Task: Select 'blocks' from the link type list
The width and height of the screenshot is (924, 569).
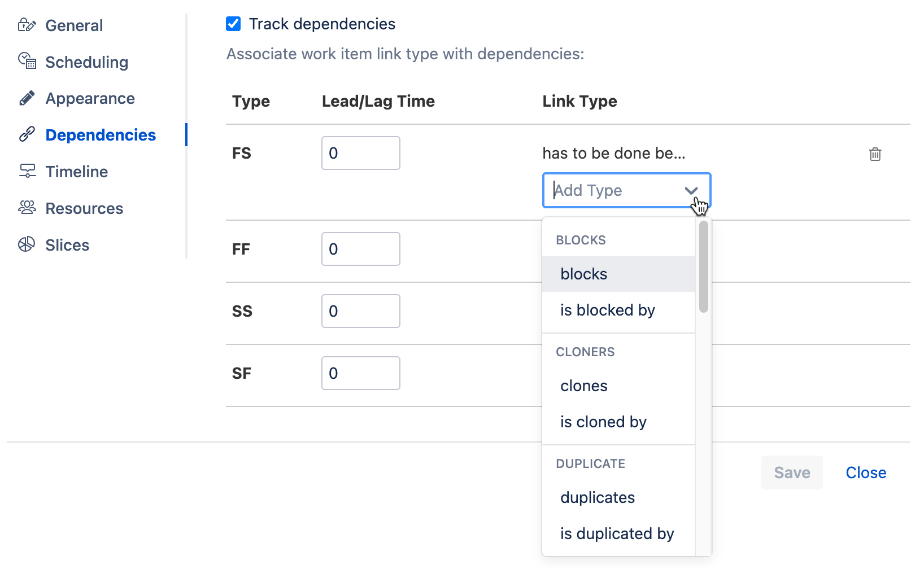Action: 583,274
